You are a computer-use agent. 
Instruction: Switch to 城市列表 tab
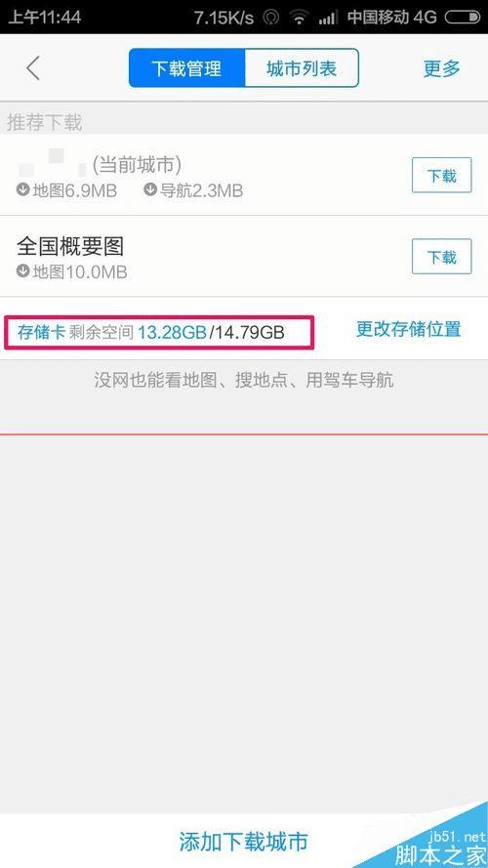point(303,68)
